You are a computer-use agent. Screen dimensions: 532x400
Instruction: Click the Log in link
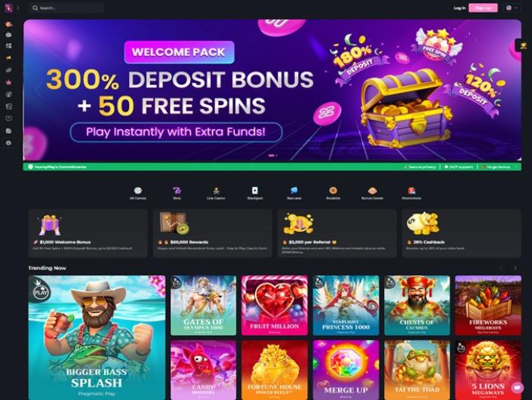[460, 8]
